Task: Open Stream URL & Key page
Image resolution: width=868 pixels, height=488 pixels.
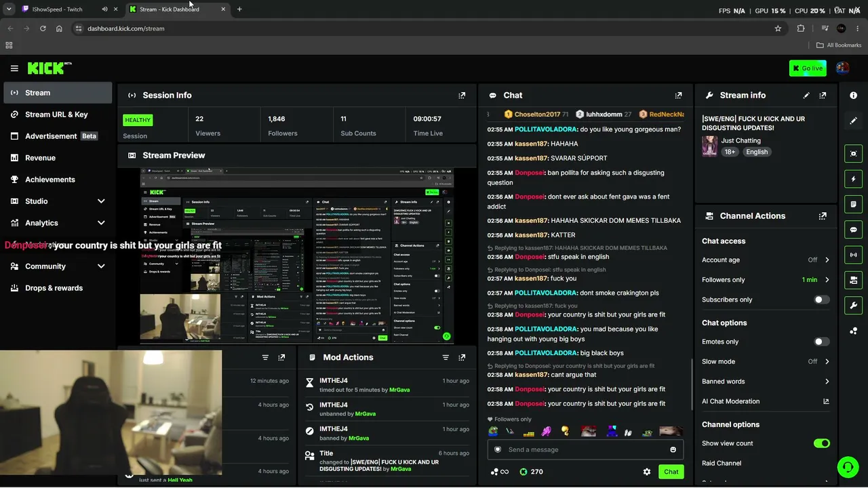Action: (58, 115)
